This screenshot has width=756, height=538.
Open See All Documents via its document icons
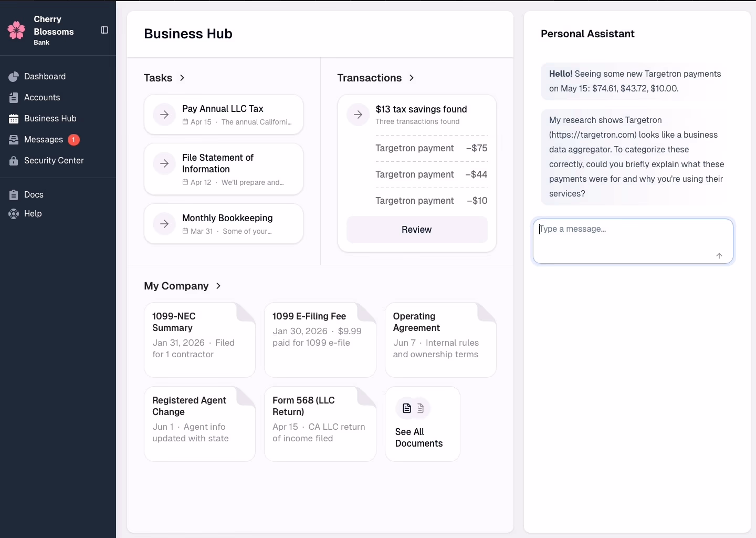coord(414,408)
